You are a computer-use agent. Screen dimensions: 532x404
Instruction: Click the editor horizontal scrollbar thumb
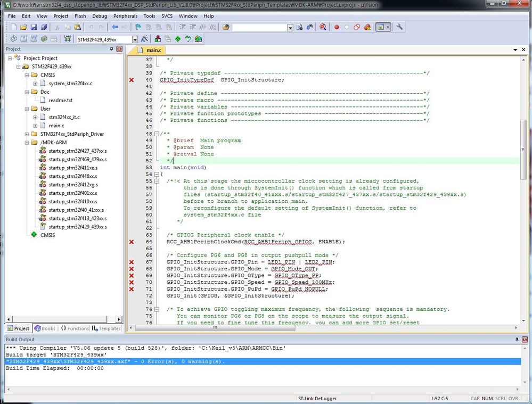click(215, 328)
